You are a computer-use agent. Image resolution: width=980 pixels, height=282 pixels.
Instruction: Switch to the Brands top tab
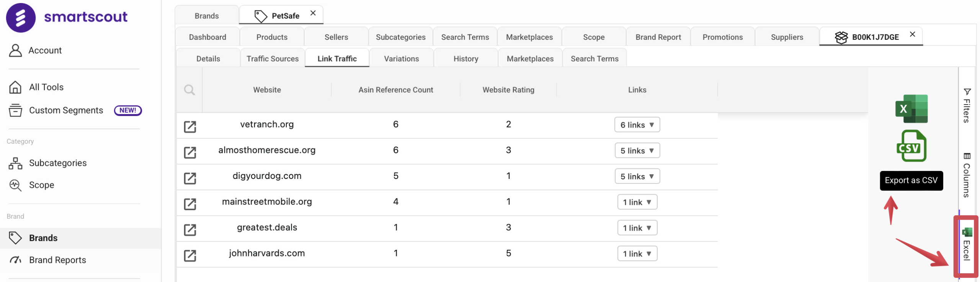207,16
